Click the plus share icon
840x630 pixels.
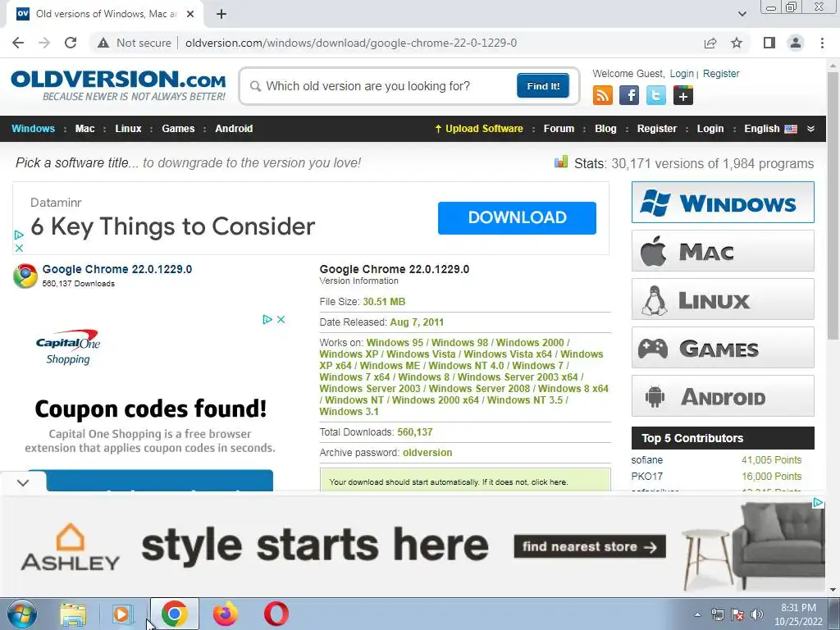click(683, 96)
